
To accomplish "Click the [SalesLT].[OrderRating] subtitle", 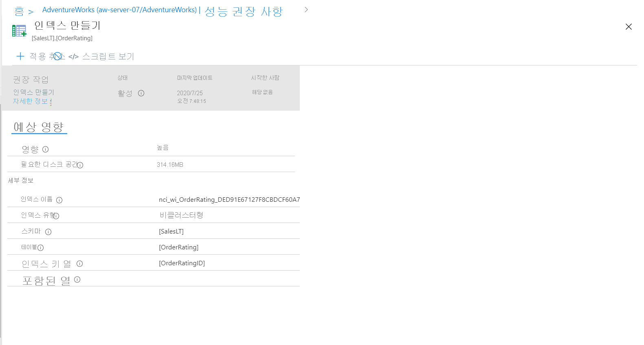I will [x=62, y=38].
